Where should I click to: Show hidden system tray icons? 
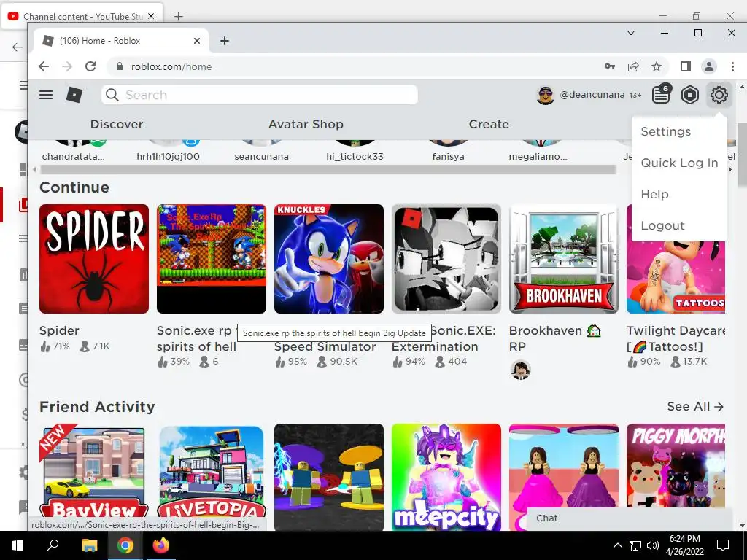[x=617, y=545]
